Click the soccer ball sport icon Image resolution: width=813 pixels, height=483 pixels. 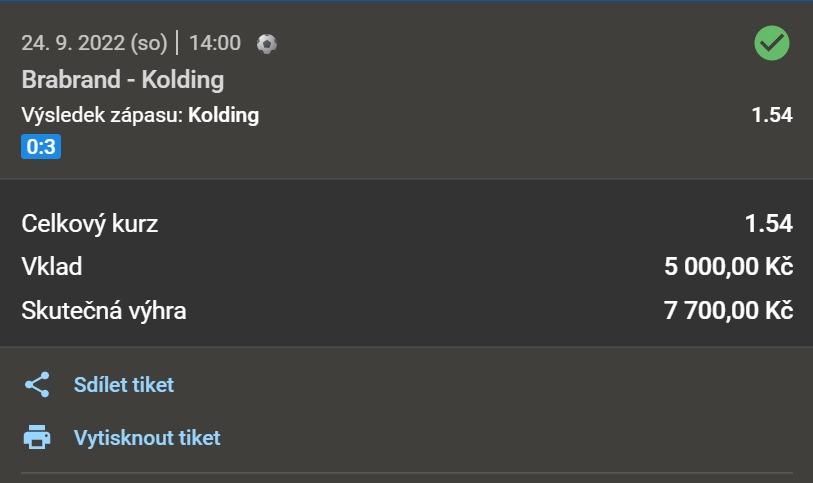[267, 43]
